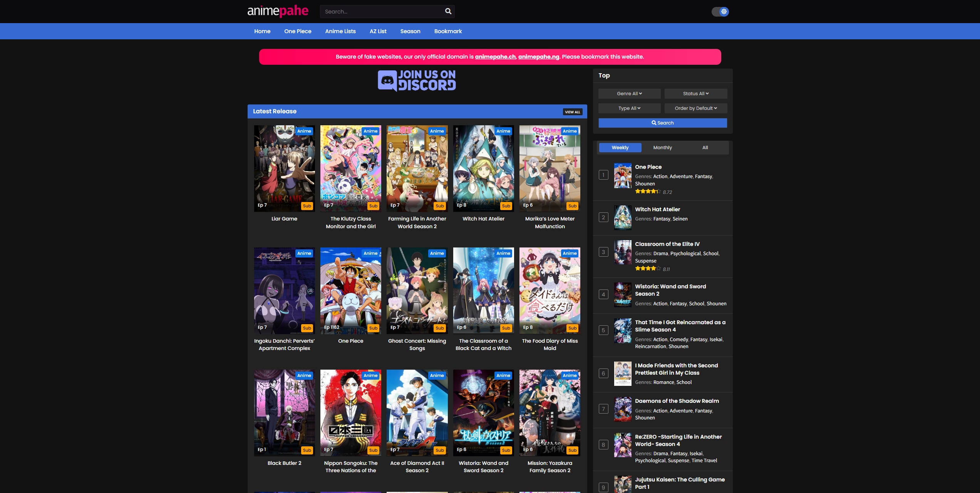Click the Sub badge on Witch Hat Atelier poster
980x493 pixels.
point(506,206)
